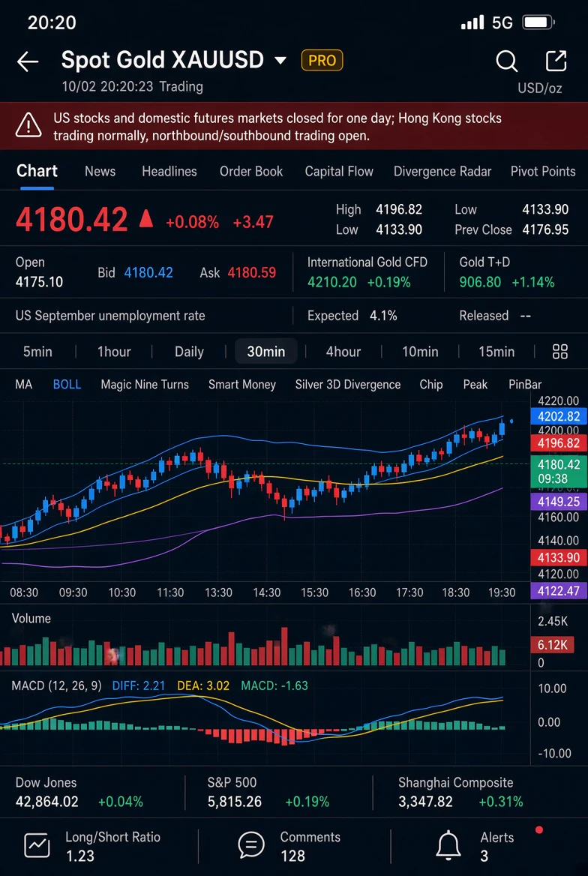Screen dimensions: 588x876
Task: Enable the MA indicator
Action: (x=23, y=384)
